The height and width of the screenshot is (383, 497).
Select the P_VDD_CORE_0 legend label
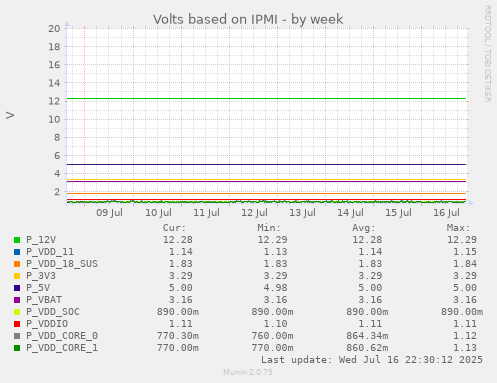(62, 336)
